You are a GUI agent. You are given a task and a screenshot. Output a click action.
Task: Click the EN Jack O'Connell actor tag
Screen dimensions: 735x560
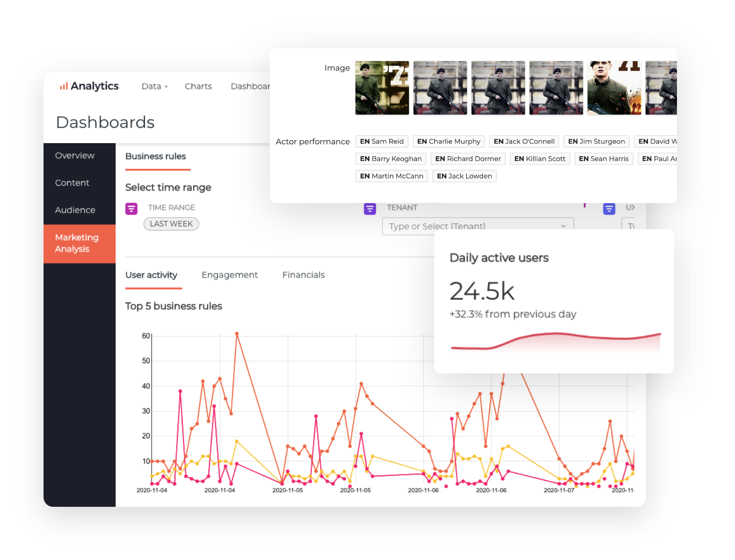524,141
